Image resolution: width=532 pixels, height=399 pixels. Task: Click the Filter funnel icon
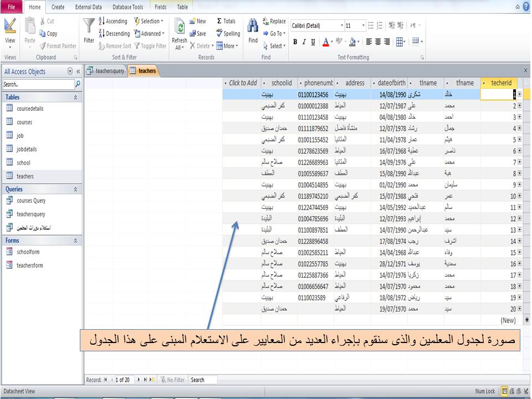pos(89,30)
